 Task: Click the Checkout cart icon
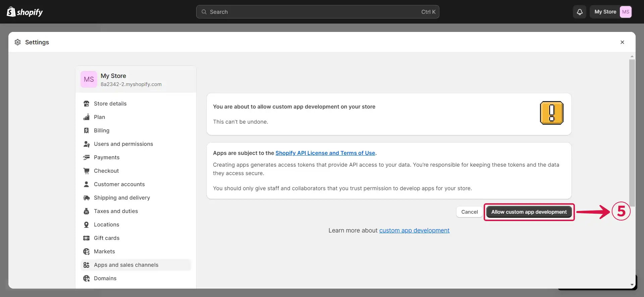pyautogui.click(x=87, y=171)
